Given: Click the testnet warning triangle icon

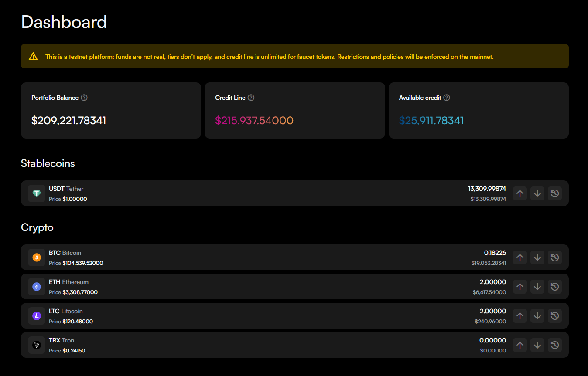Looking at the screenshot, I should [x=34, y=56].
